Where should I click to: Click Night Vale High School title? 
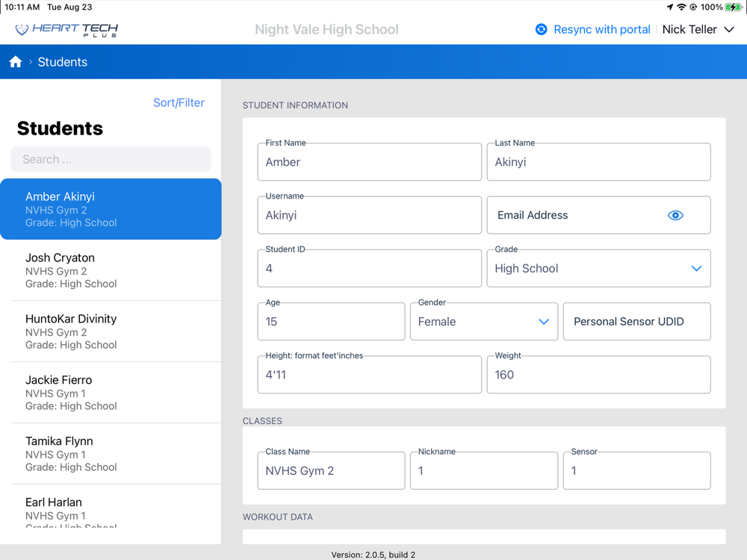pyautogui.click(x=326, y=30)
